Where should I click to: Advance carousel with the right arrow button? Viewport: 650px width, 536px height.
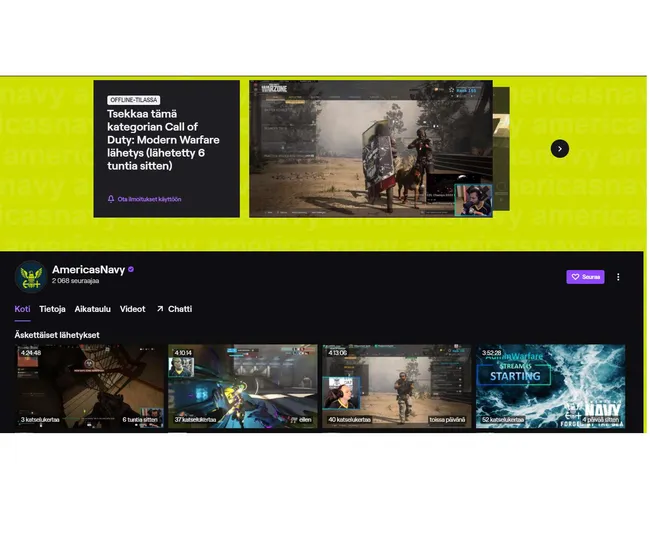pyautogui.click(x=560, y=149)
